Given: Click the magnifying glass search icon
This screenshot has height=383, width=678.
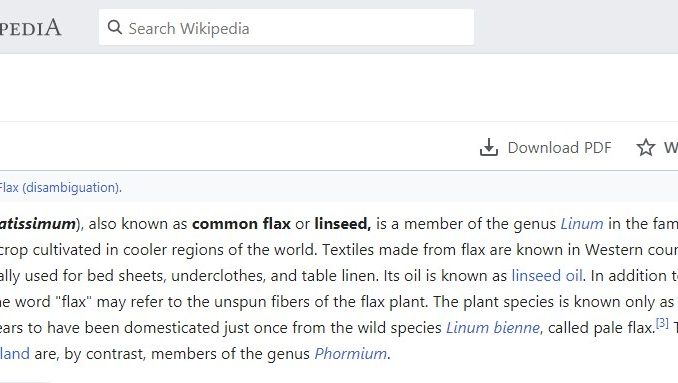Looking at the screenshot, I should 115,27.
